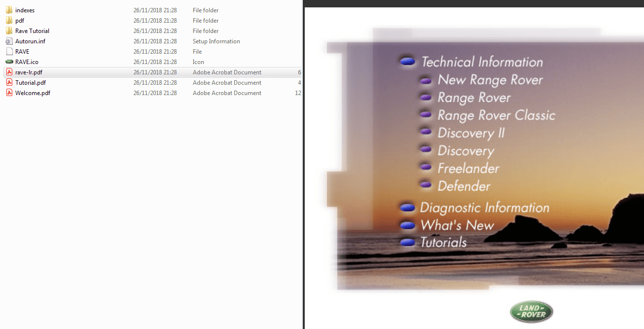The width and height of the screenshot is (644, 329).
Task: Select the RAVE.ico file name
Action: (x=27, y=62)
